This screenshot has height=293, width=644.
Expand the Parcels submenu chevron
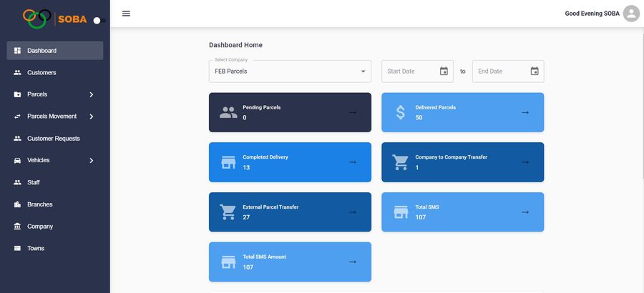[91, 94]
